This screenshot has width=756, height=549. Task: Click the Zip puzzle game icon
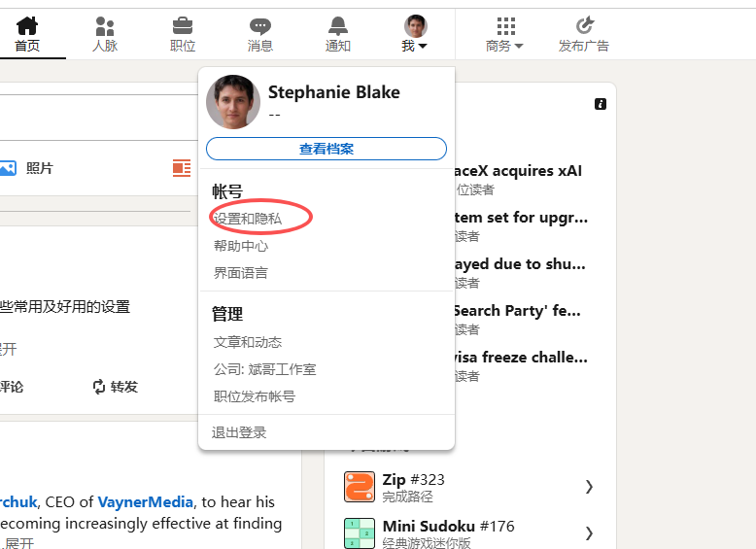tap(360, 487)
